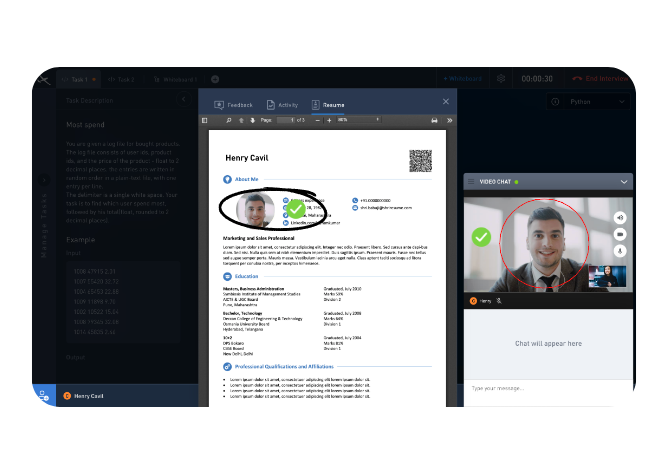Screen dimensions: 668x474
Task: Close the resume overlay panel
Action: pyautogui.click(x=446, y=101)
